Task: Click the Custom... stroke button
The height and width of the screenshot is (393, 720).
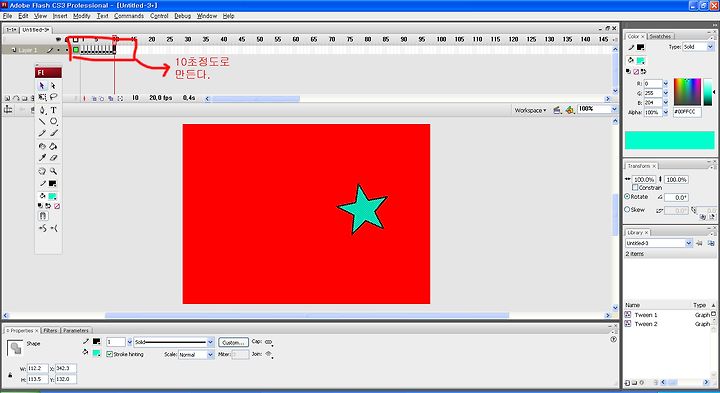Action: click(x=233, y=342)
